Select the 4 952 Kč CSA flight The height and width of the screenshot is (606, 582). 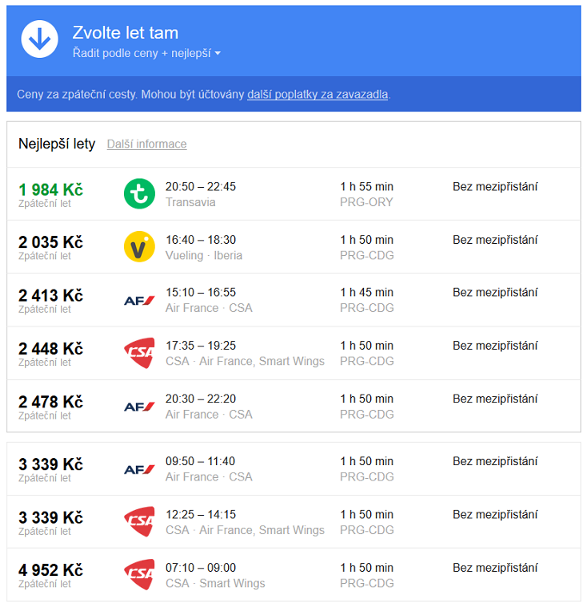[294, 575]
